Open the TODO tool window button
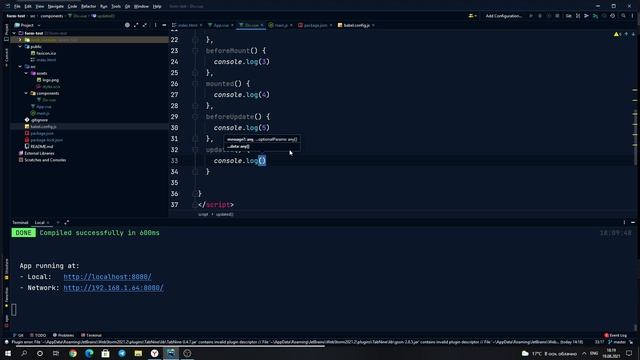The image size is (640, 360). click(38, 336)
